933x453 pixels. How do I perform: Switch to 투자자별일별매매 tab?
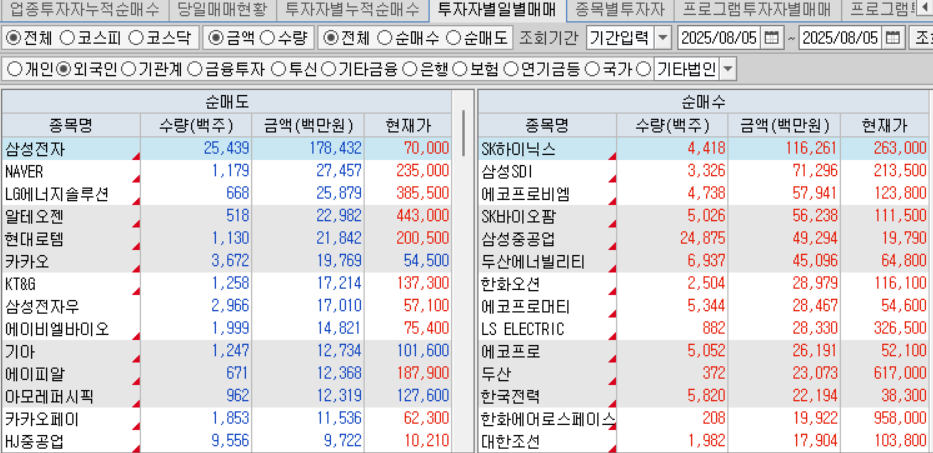497,9
